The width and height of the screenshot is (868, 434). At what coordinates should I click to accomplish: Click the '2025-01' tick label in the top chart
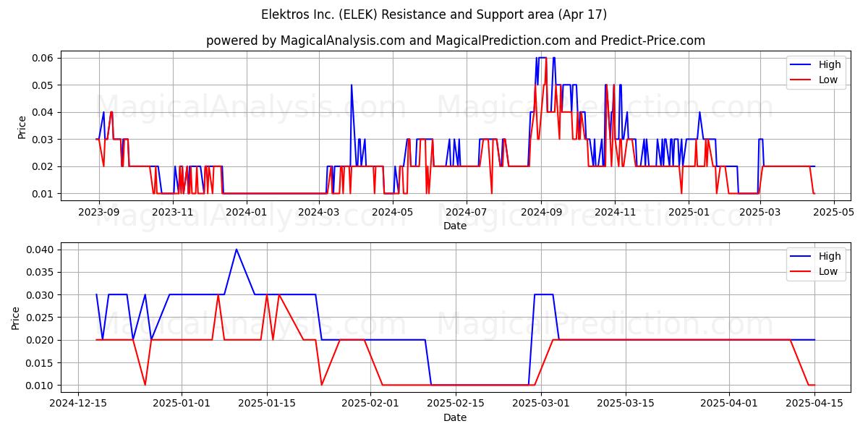pyautogui.click(x=689, y=212)
